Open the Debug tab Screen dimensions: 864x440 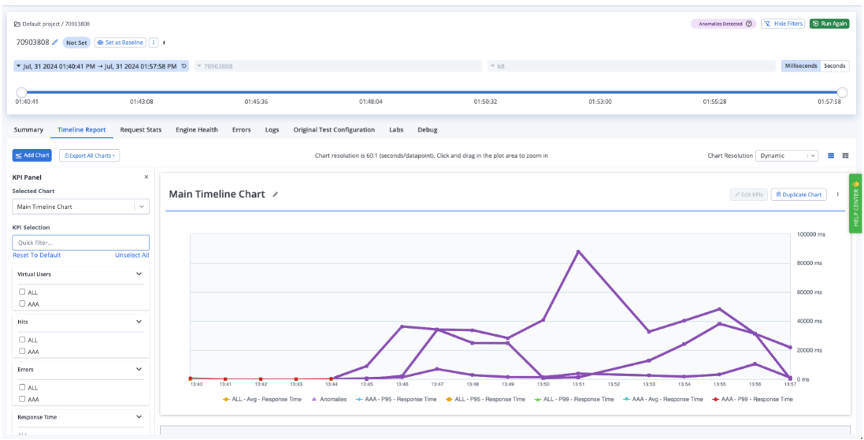pyautogui.click(x=428, y=130)
